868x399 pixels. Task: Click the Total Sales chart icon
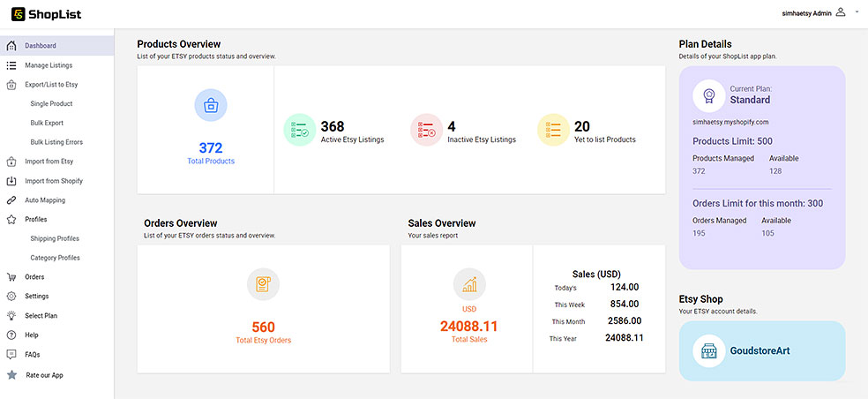point(469,284)
